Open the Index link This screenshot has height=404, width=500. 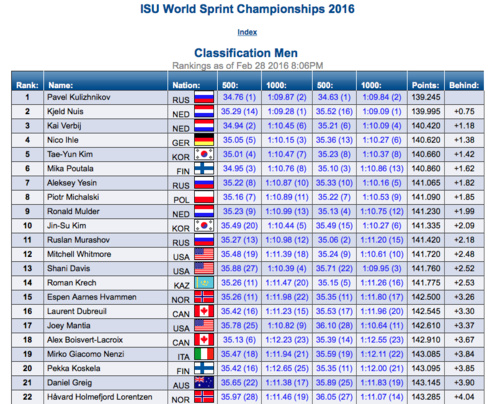[x=247, y=32]
